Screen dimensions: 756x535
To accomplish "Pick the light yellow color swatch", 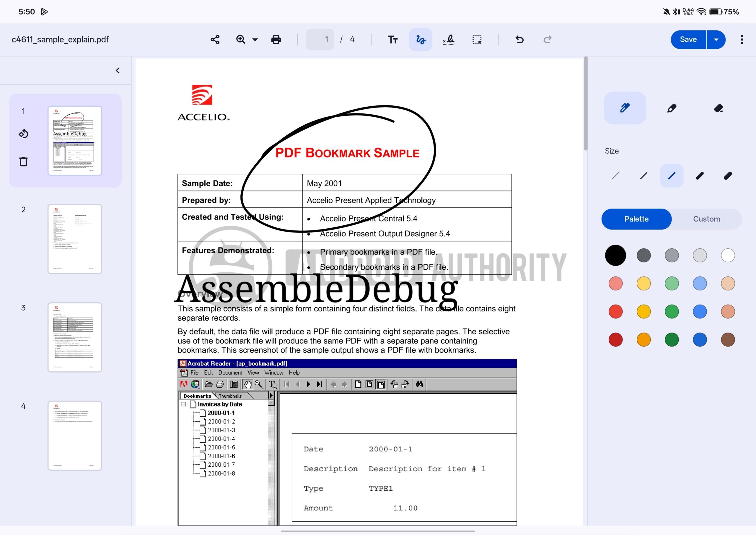I will pyautogui.click(x=643, y=283).
